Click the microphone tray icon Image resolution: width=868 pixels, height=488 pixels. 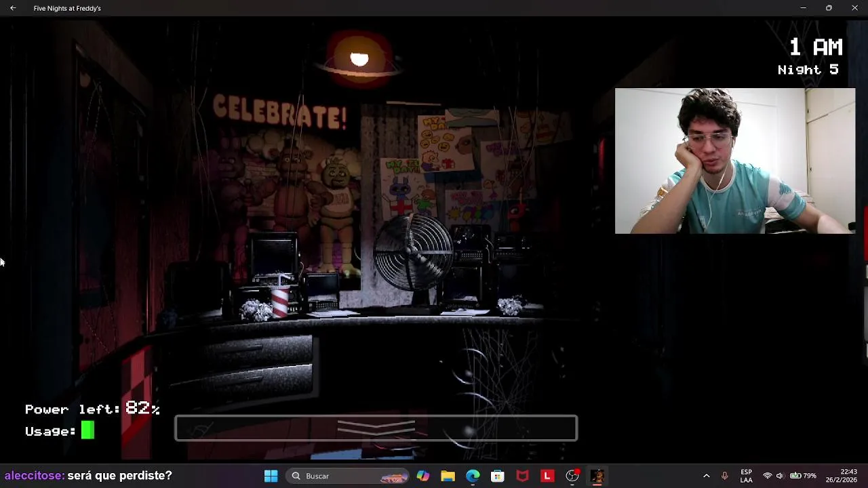[x=725, y=476]
